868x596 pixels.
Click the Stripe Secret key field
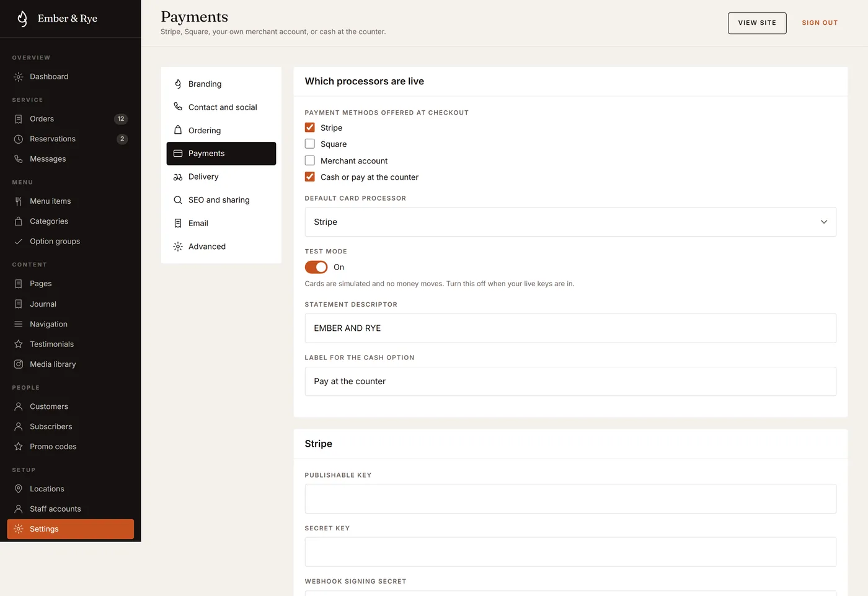tap(570, 552)
